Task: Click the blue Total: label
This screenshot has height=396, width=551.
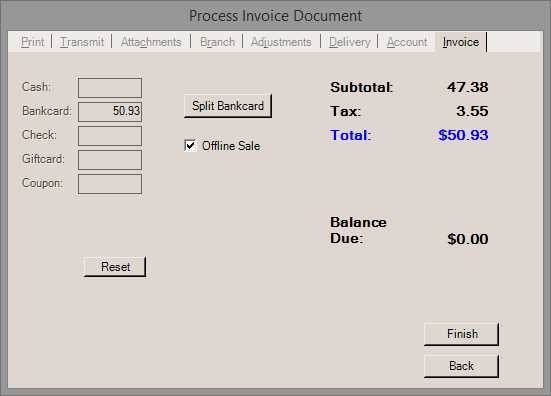Action: click(350, 135)
